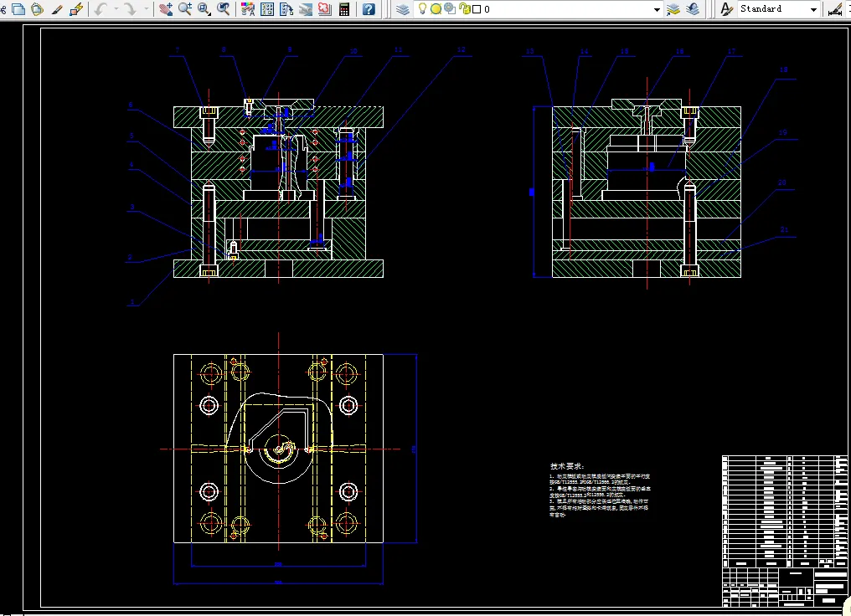
Task: Open the Layer Properties Manager
Action: click(403, 9)
